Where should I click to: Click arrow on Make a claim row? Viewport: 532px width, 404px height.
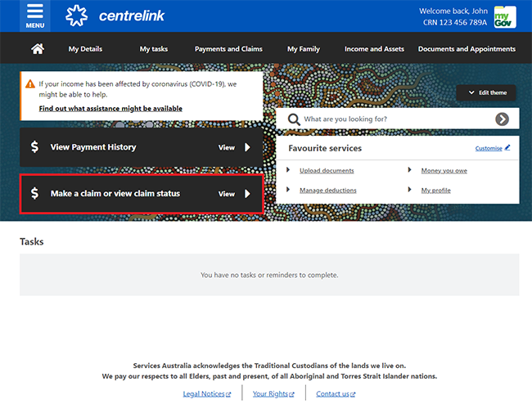pyautogui.click(x=248, y=194)
